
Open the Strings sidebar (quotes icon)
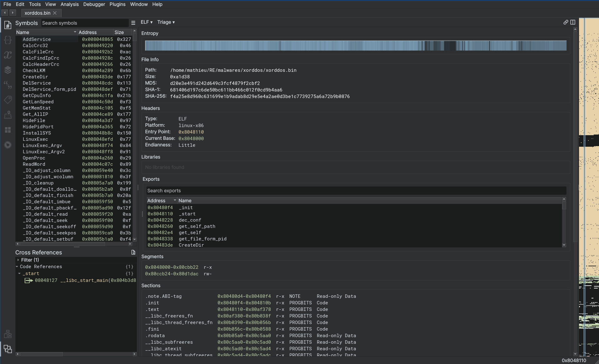tap(8, 85)
